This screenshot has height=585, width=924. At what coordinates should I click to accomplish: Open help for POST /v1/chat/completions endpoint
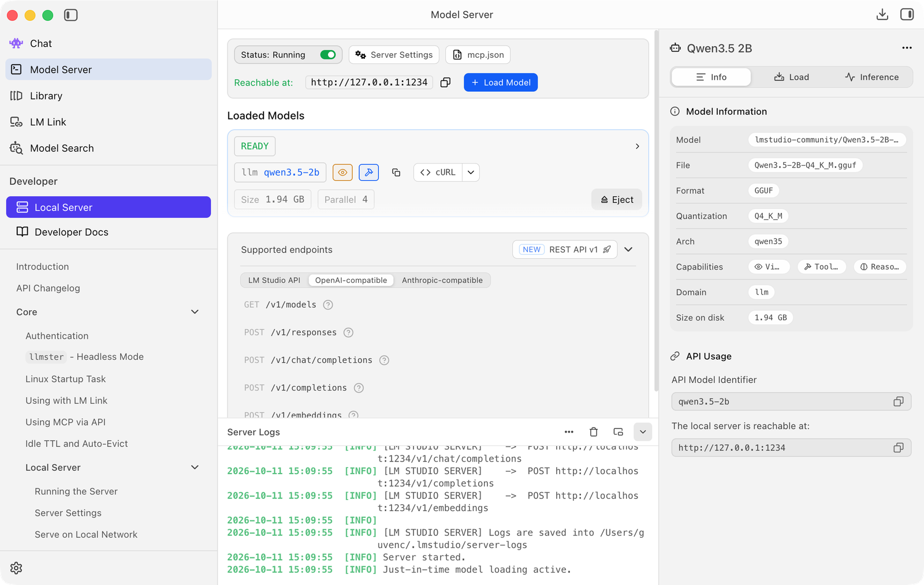coord(384,360)
